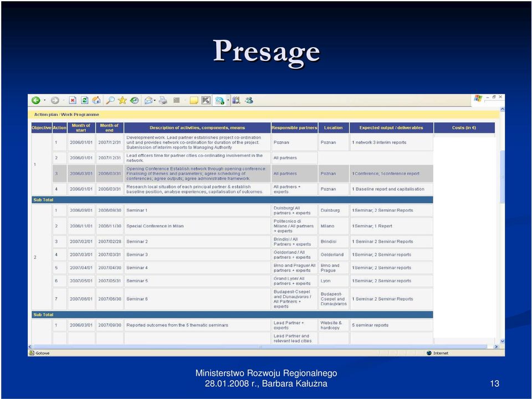Click the start date 2006/09/01
The width and height of the screenshot is (532, 399).
coord(81,211)
